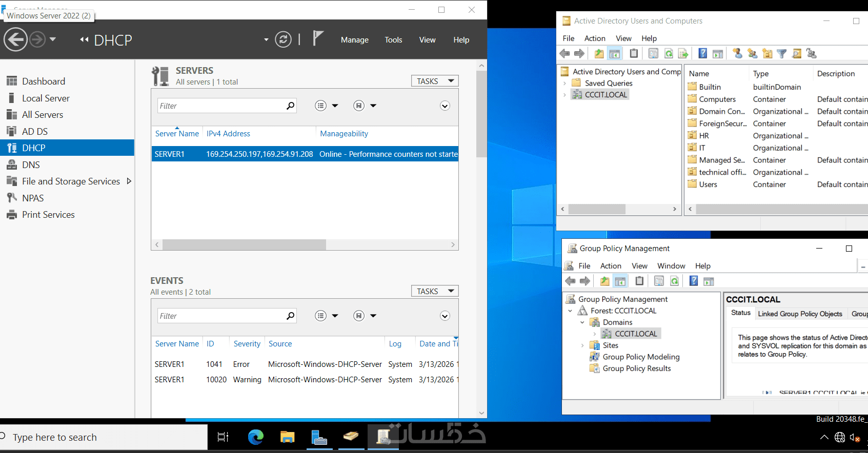Select Group Policy Modeling tree item
Screen dimensions: 868x453
(641, 357)
